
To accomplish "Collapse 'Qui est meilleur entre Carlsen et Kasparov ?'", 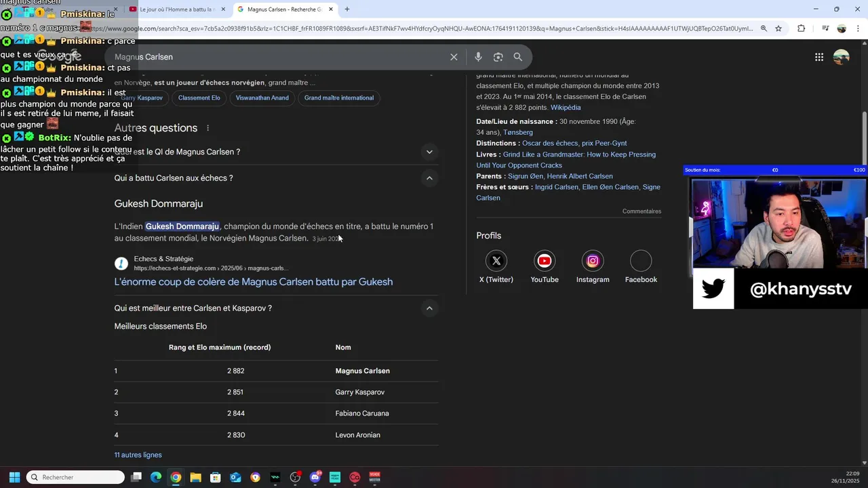I will click(x=429, y=308).
